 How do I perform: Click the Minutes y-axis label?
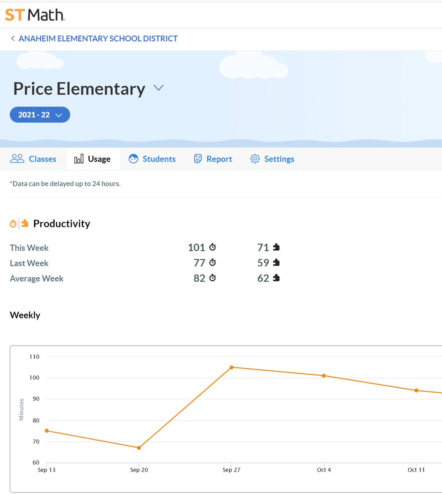pyautogui.click(x=21, y=409)
